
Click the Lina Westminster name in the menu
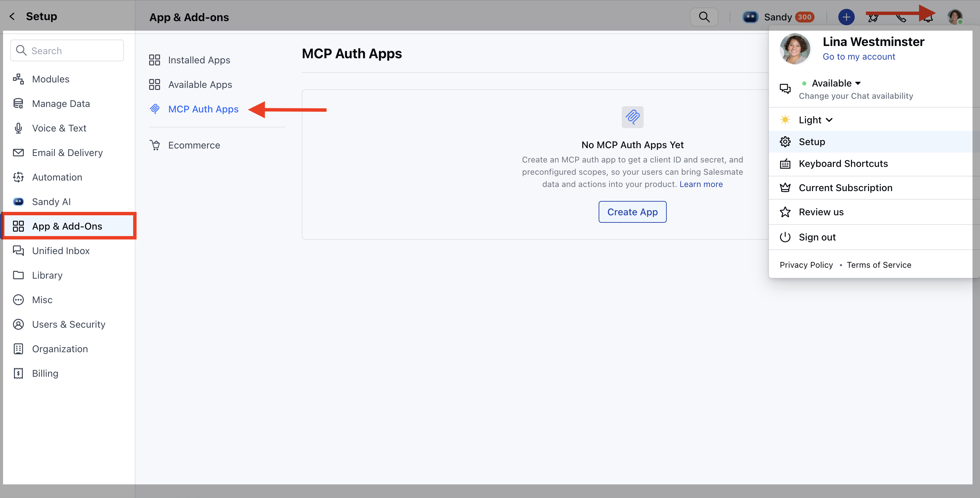[x=873, y=42]
